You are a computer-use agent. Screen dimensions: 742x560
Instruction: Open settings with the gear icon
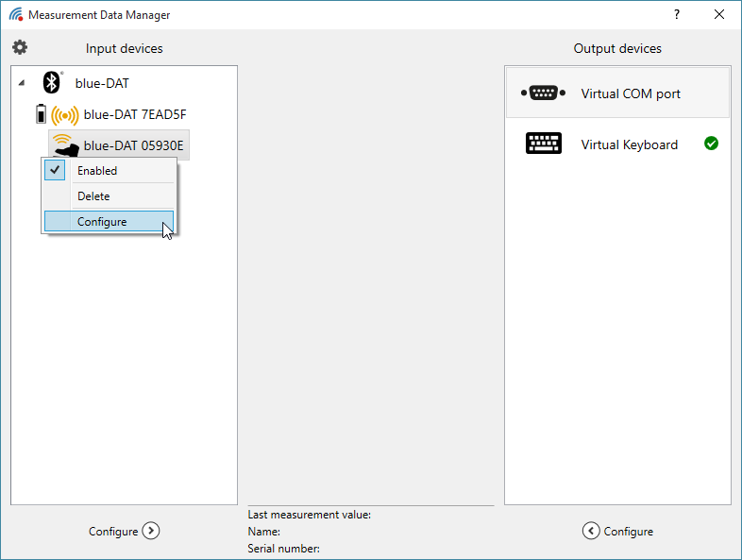pyautogui.click(x=20, y=47)
